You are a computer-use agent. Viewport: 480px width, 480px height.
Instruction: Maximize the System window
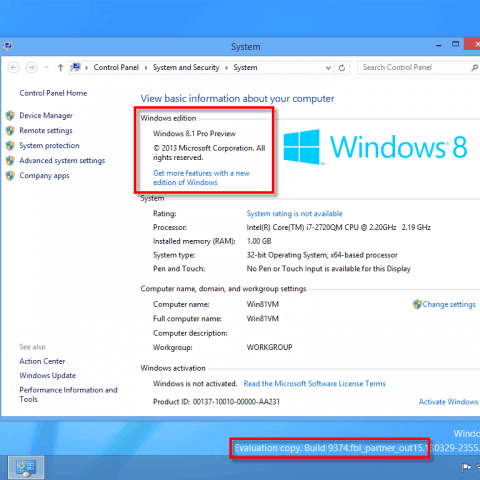click(455, 44)
